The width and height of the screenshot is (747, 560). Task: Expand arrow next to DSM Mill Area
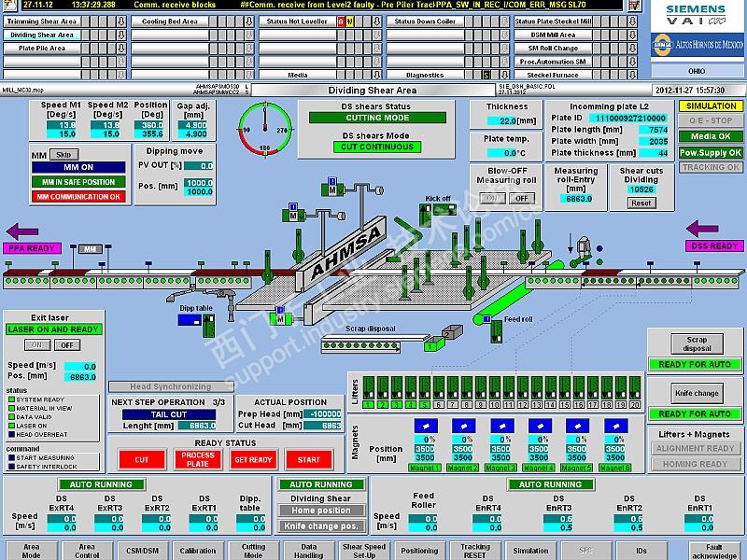click(x=632, y=35)
